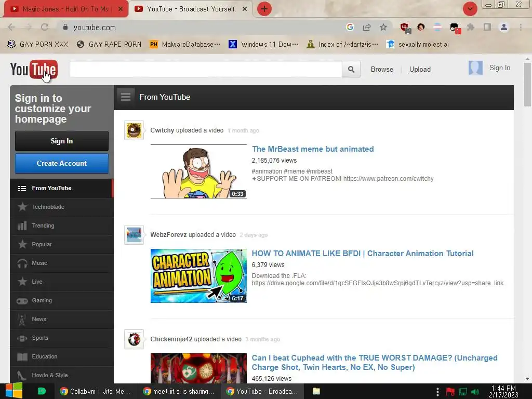Click the Sign In link at top right

pyautogui.click(x=499, y=68)
